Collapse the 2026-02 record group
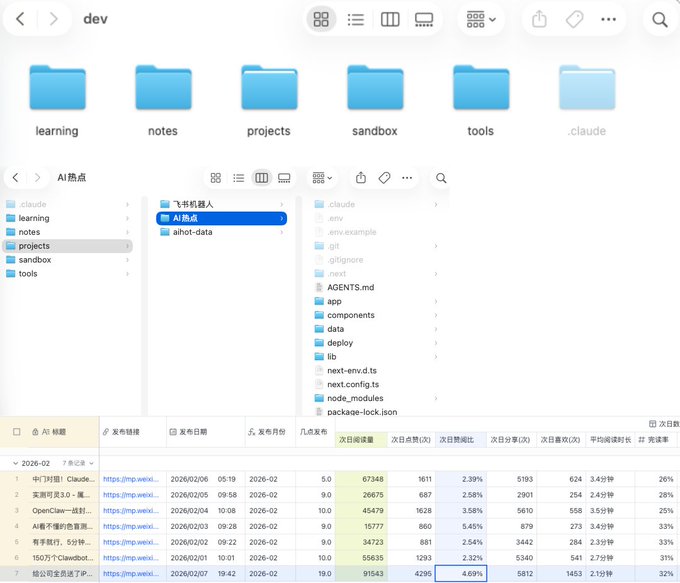The width and height of the screenshot is (680, 583). [16, 463]
